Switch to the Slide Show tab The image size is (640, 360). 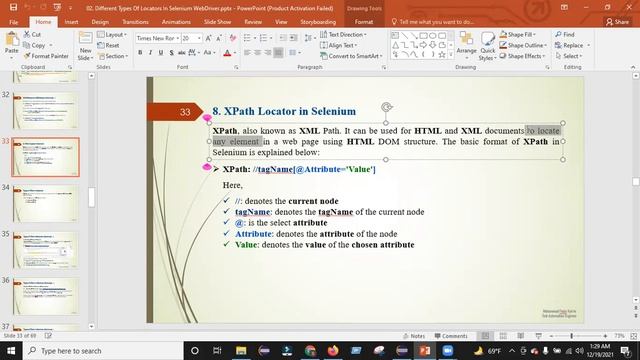pyautogui.click(x=218, y=22)
